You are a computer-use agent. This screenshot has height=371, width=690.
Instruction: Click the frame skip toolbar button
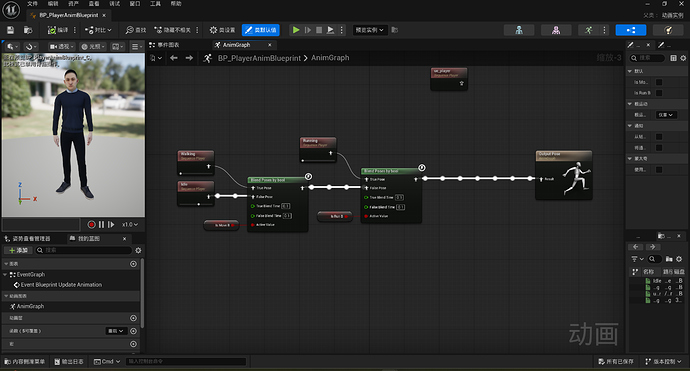(x=308, y=30)
